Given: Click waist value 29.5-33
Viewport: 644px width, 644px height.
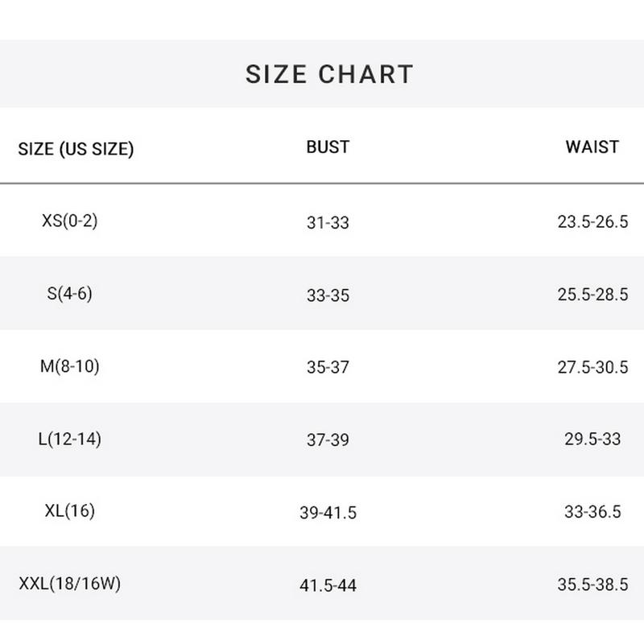Looking at the screenshot, I should point(592,440).
